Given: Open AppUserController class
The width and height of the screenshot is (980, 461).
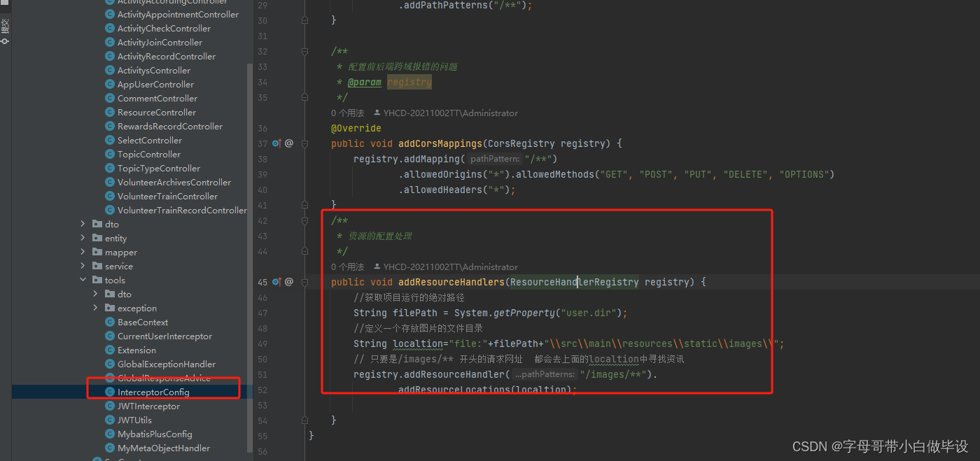Looking at the screenshot, I should pos(155,84).
